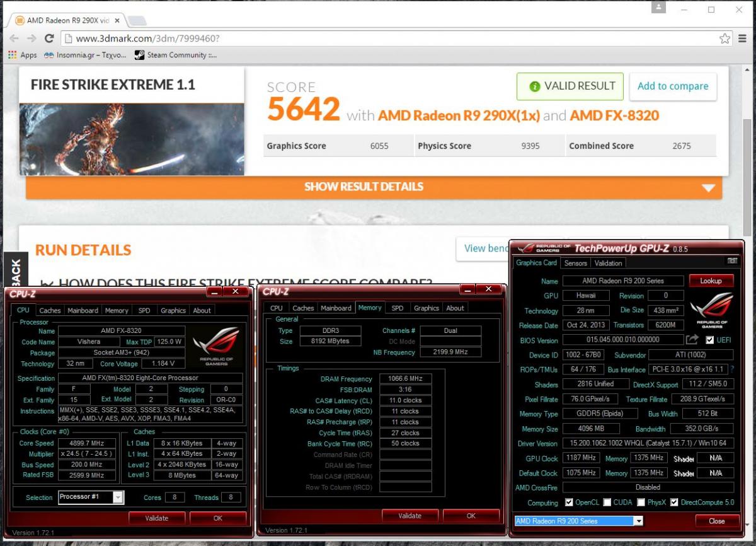Open the Chrome hamburger menu
This screenshot has height=546, width=756.
coord(743,38)
